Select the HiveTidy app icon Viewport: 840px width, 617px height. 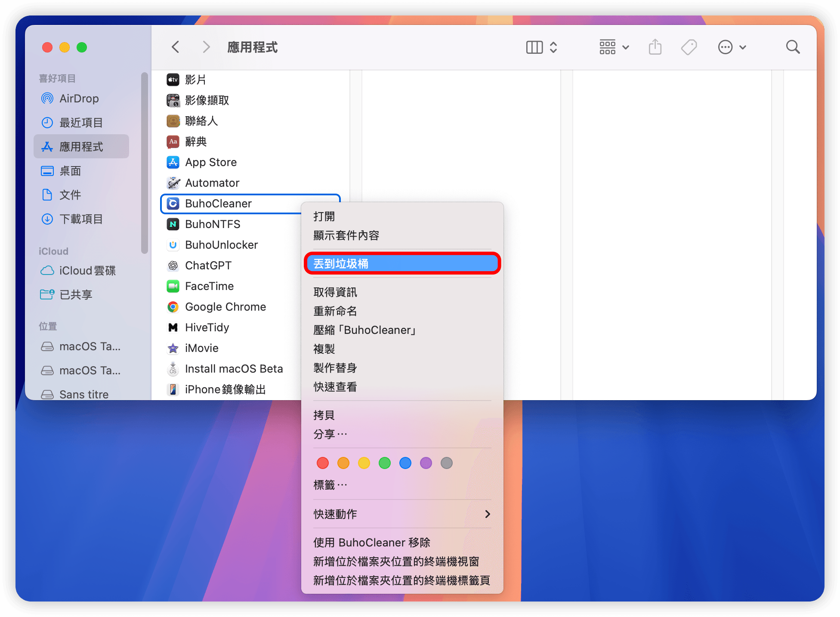point(173,327)
